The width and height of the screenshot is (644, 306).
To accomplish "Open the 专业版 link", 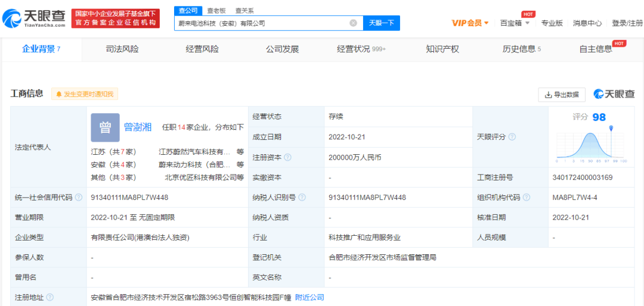I will click(x=552, y=23).
